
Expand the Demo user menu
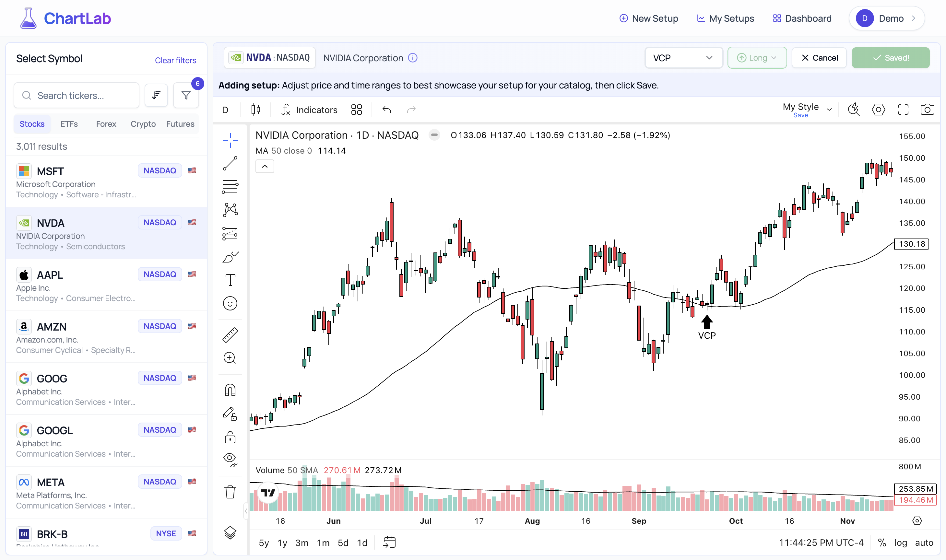[886, 18]
